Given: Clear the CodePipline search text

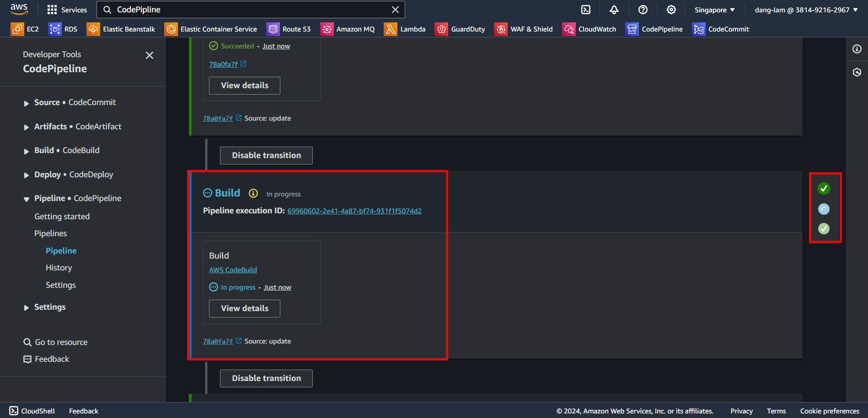Looking at the screenshot, I should pyautogui.click(x=395, y=10).
